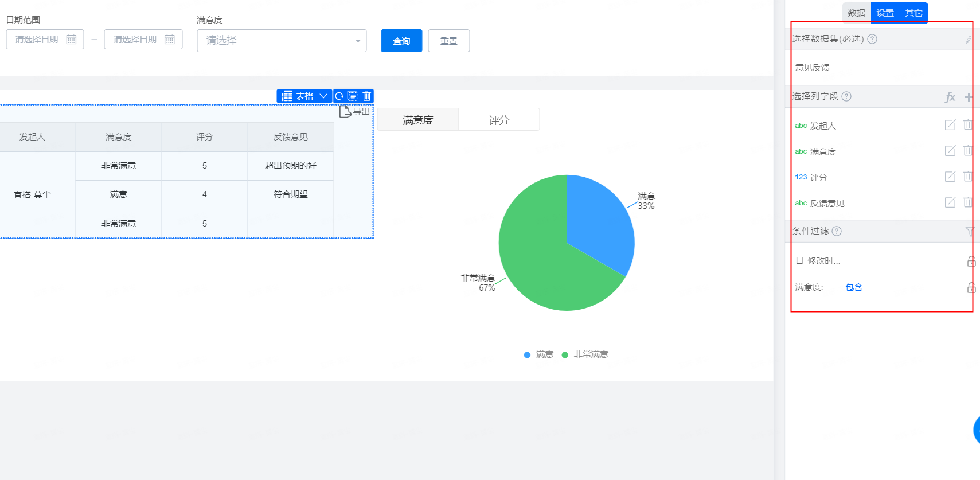
Task: Delete the 发起人 field
Action: pyautogui.click(x=968, y=125)
